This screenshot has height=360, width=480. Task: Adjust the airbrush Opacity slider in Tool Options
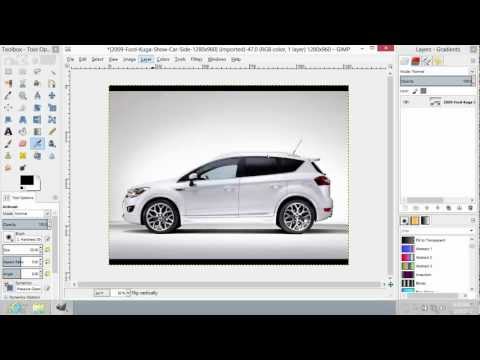coord(25,224)
